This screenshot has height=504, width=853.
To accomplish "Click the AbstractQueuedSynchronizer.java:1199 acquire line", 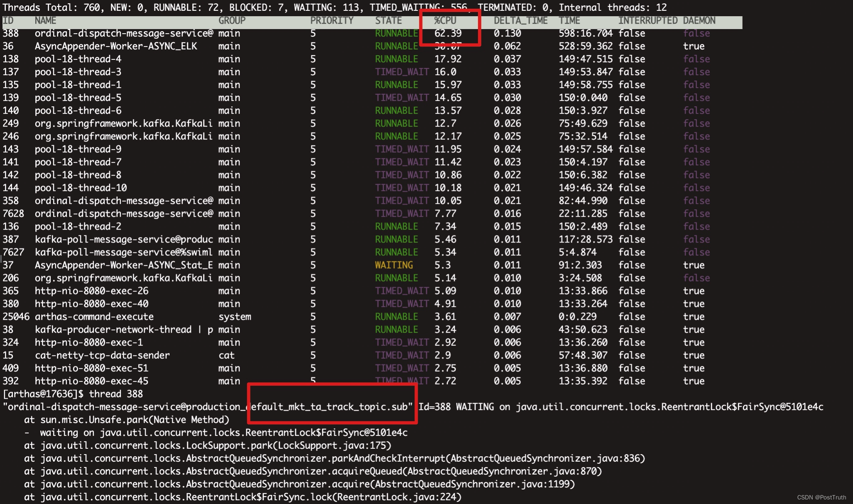I will pos(299,484).
